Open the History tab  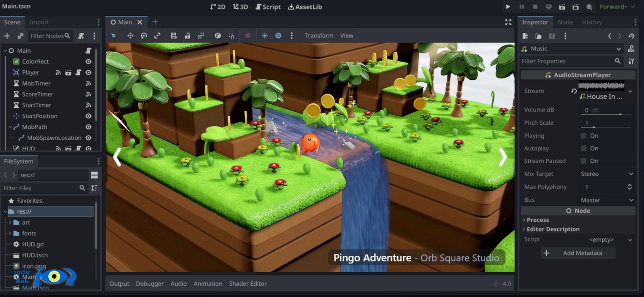click(x=592, y=22)
